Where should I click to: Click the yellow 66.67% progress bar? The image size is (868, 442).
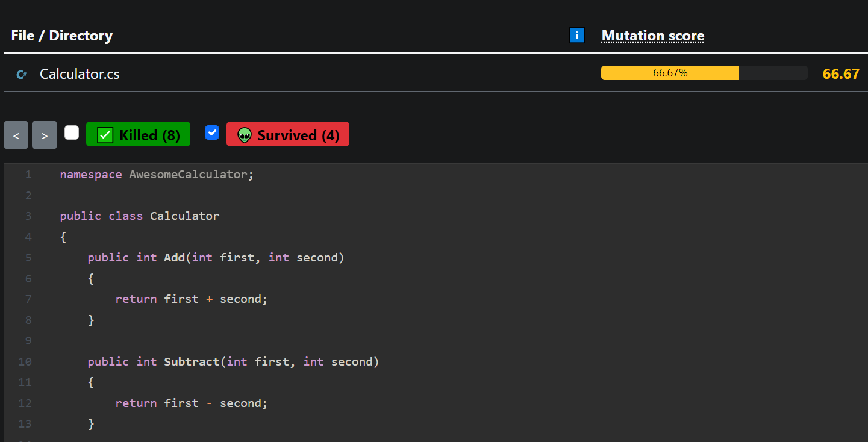(x=670, y=73)
